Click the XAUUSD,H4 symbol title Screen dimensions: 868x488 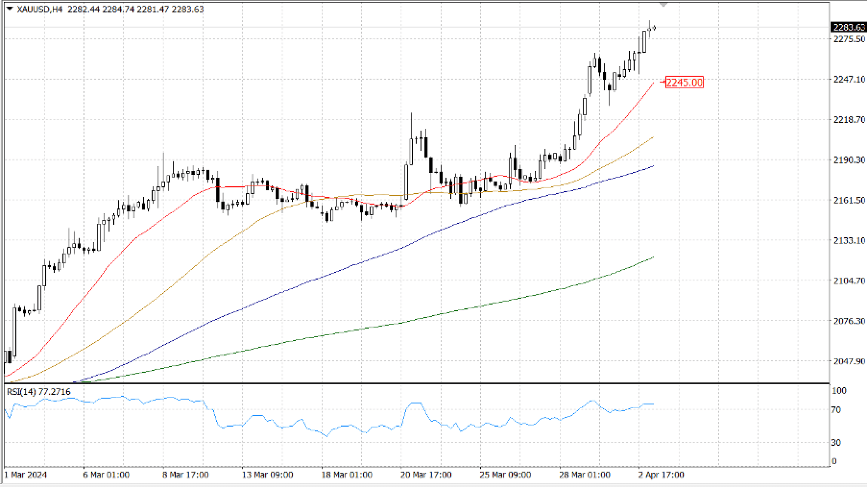point(40,9)
